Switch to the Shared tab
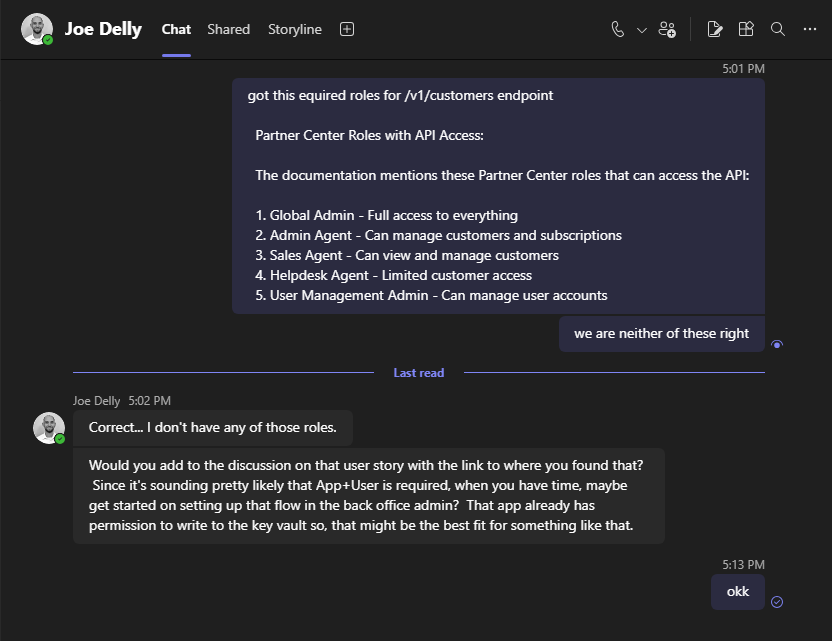The height and width of the screenshot is (641, 832). tap(228, 29)
